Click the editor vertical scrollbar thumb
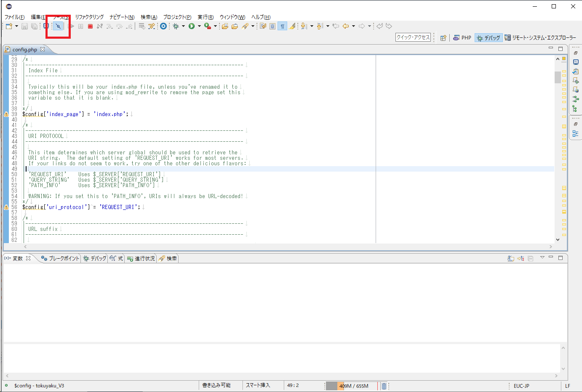This screenshot has width=582, height=392. [558, 77]
